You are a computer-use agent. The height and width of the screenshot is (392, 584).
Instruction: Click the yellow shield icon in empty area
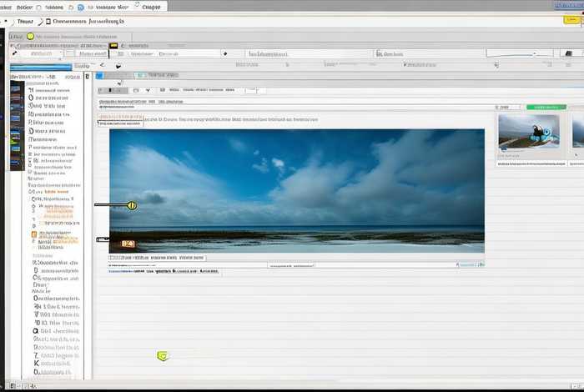click(163, 356)
